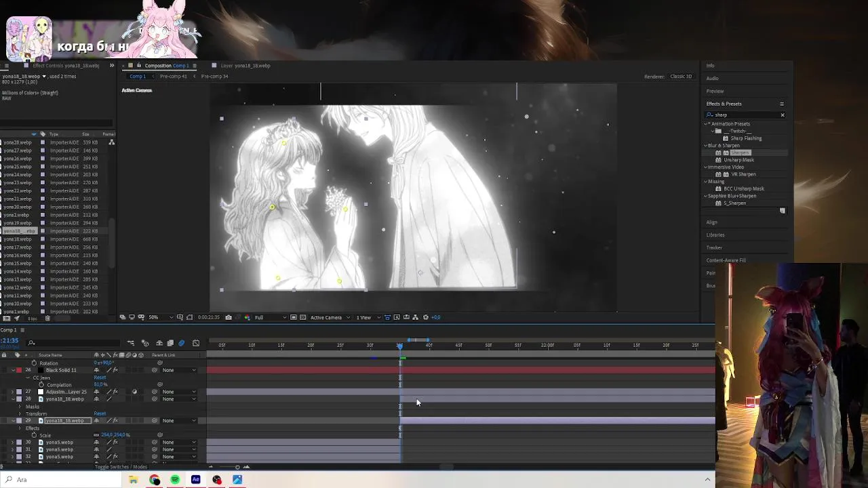Open Spotify from the taskbar
The width and height of the screenshot is (868, 488).
pyautogui.click(x=175, y=479)
